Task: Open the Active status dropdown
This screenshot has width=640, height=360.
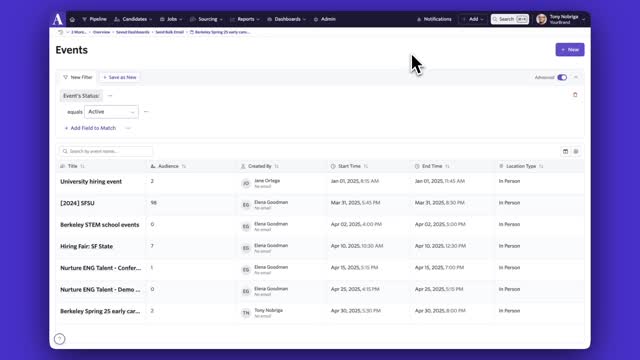Action: point(111,111)
